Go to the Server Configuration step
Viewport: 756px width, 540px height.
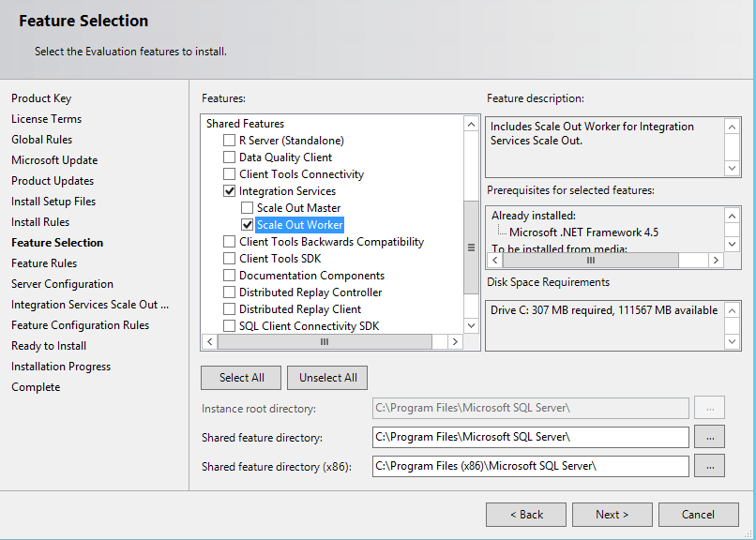pyautogui.click(x=62, y=283)
